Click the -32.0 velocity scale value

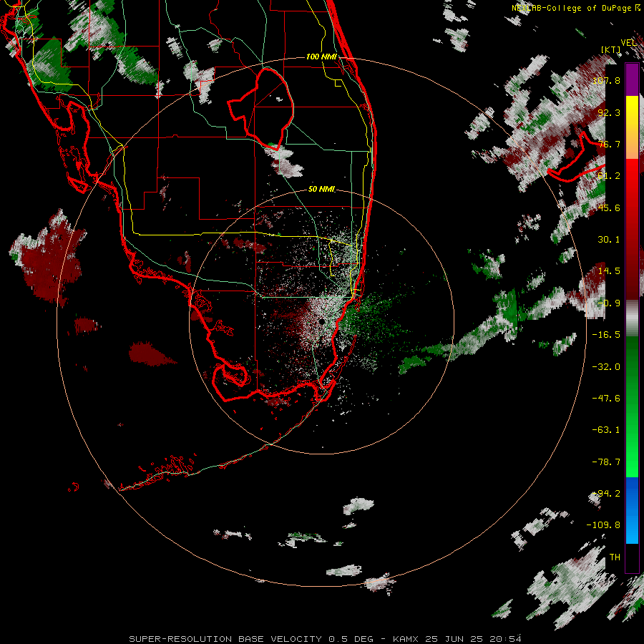click(606, 367)
